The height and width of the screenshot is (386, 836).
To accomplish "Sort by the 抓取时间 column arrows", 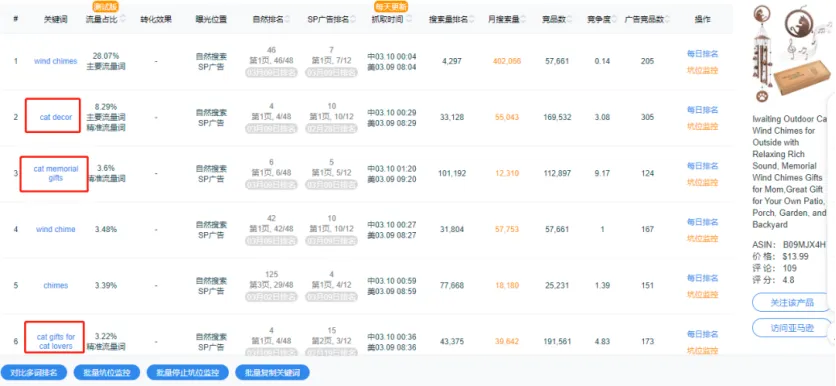I will [409, 19].
